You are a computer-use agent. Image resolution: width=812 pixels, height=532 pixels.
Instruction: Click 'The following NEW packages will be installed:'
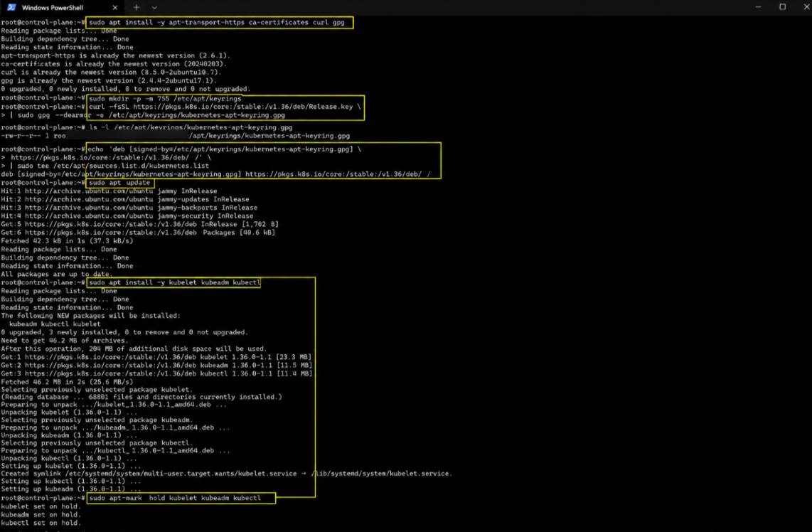coord(90,316)
